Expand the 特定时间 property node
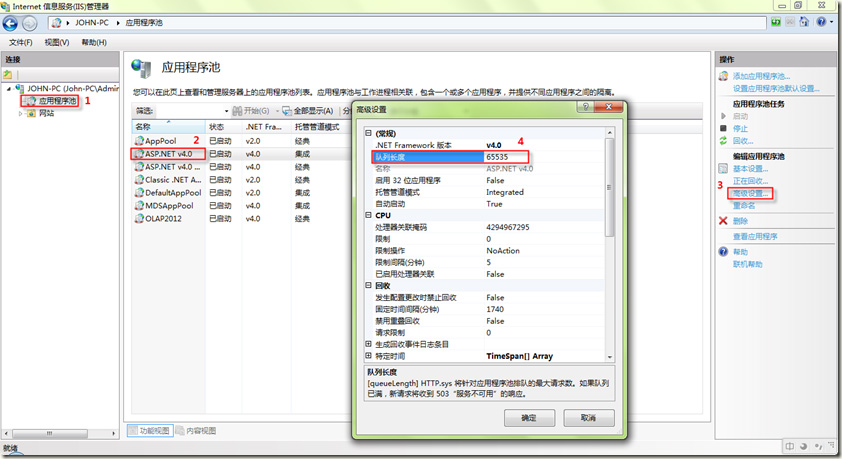The image size is (842, 459). pyautogui.click(x=368, y=355)
